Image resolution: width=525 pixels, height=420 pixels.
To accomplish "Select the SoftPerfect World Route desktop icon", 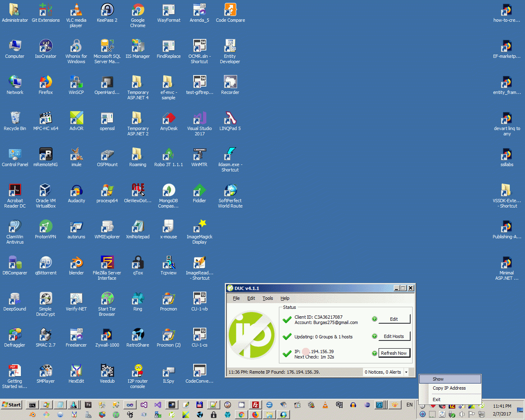I will pyautogui.click(x=230, y=196).
